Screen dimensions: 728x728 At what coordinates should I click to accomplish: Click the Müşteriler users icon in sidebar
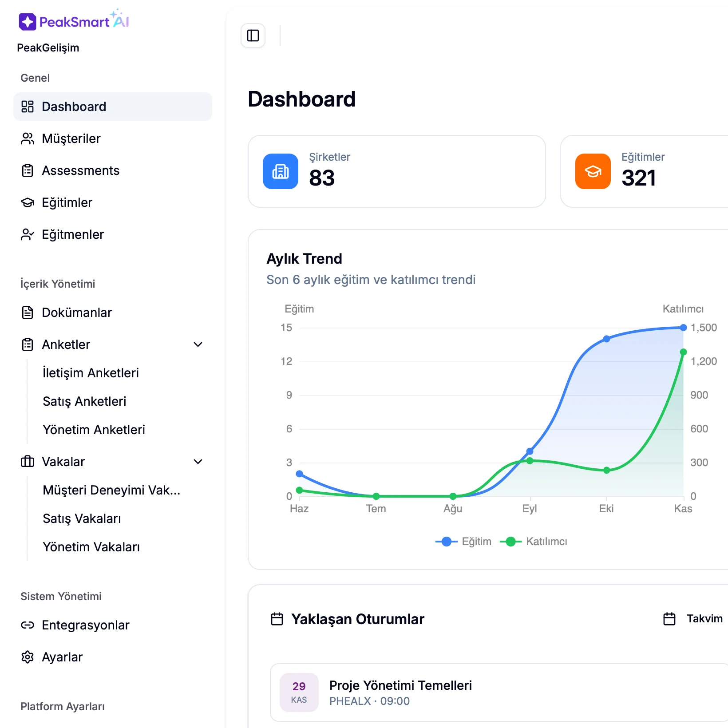(x=28, y=138)
